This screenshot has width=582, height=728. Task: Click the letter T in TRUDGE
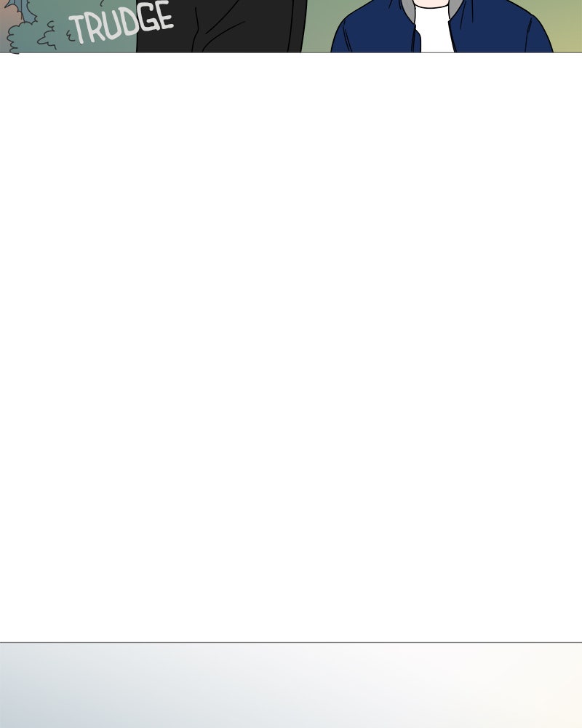coord(79,28)
